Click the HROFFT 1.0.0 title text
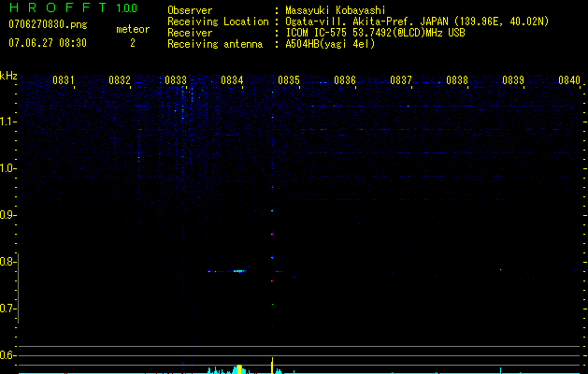The image size is (588, 374). [x=73, y=7]
